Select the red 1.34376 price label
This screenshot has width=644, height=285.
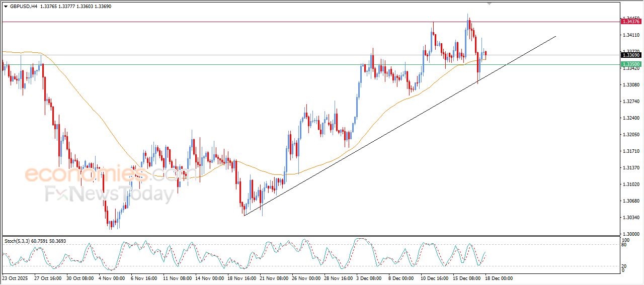pyautogui.click(x=631, y=21)
